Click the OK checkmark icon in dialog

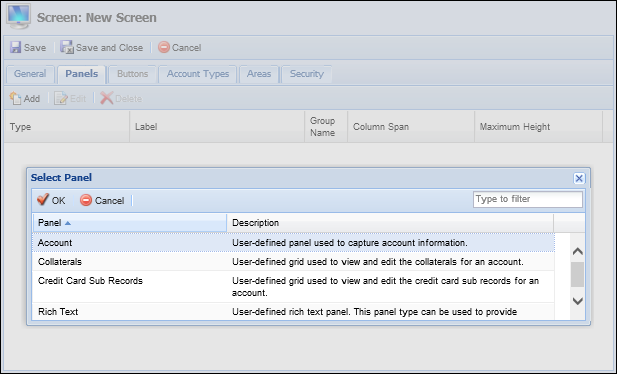click(43, 200)
